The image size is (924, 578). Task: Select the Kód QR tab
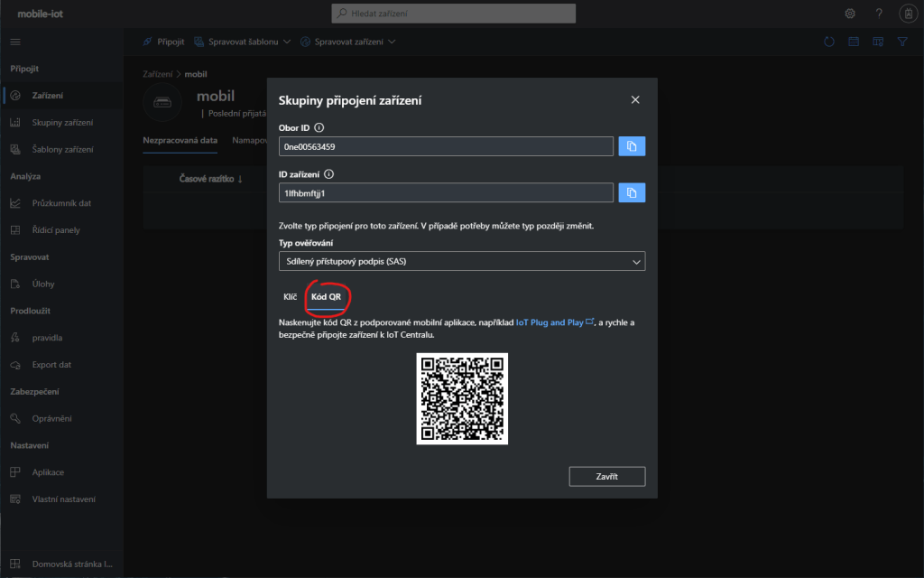point(326,296)
